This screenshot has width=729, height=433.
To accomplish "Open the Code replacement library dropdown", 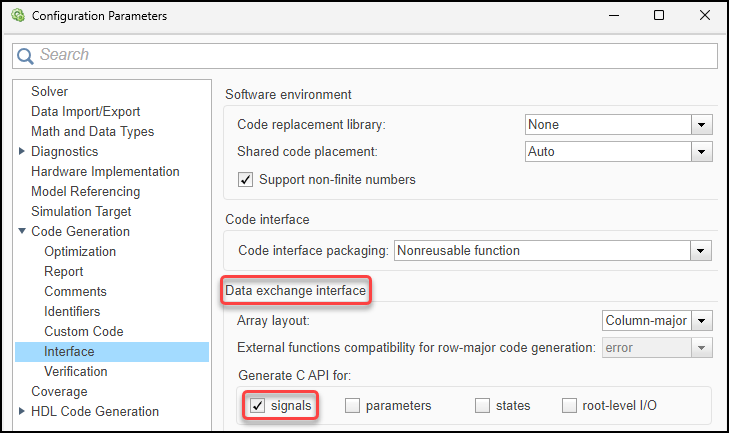I will coord(702,125).
